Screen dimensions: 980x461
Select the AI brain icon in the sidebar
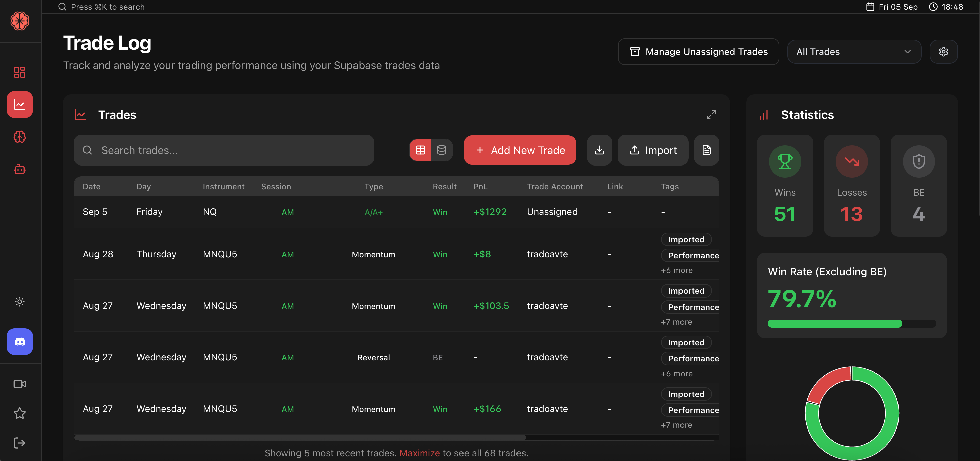[19, 137]
